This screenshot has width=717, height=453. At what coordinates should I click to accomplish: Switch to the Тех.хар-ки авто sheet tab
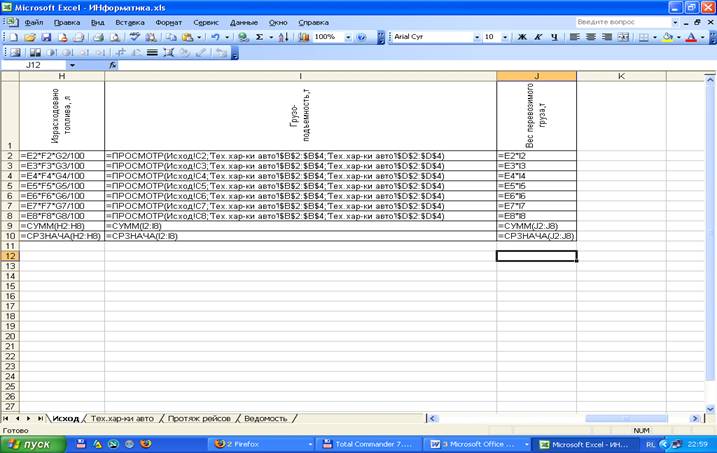(122, 418)
